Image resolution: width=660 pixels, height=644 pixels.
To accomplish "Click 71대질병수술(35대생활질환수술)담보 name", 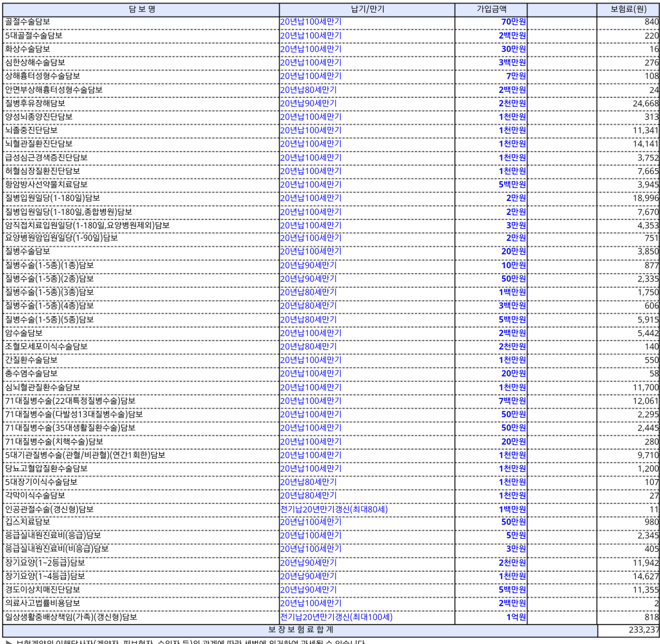I will coord(70,428).
